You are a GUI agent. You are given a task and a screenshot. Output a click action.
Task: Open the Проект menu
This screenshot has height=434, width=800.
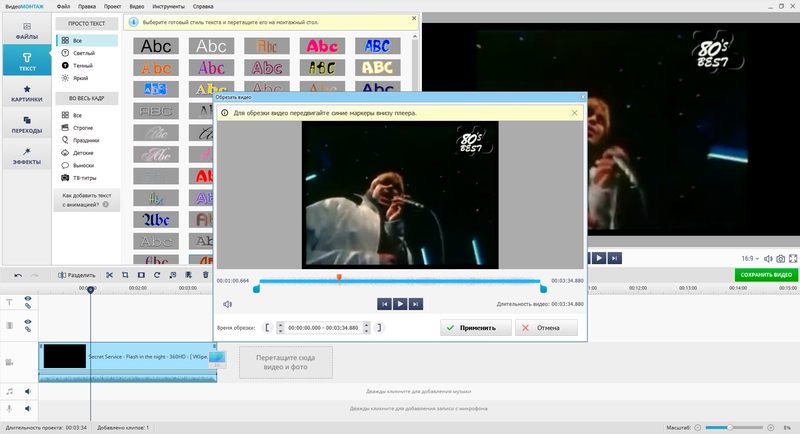pyautogui.click(x=112, y=7)
